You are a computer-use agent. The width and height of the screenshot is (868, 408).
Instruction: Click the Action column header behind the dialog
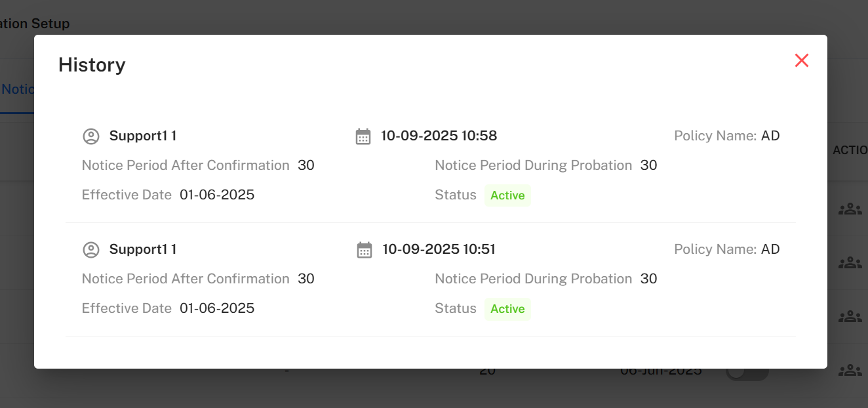pos(850,150)
